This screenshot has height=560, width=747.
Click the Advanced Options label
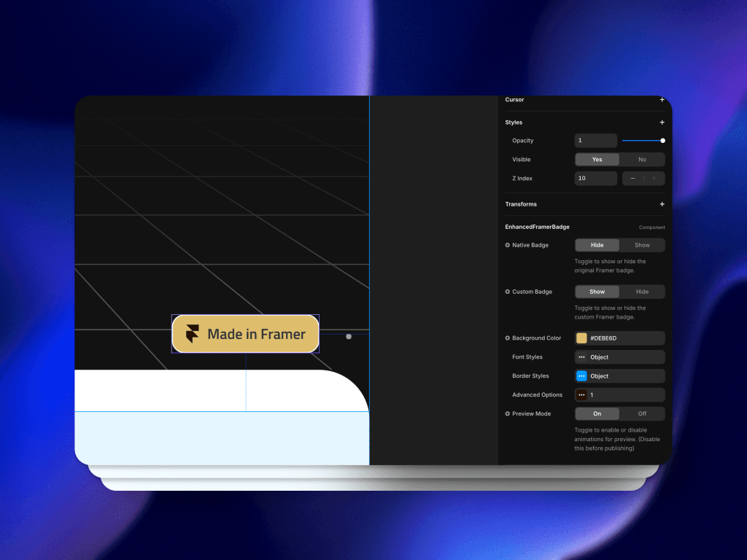[x=538, y=394]
